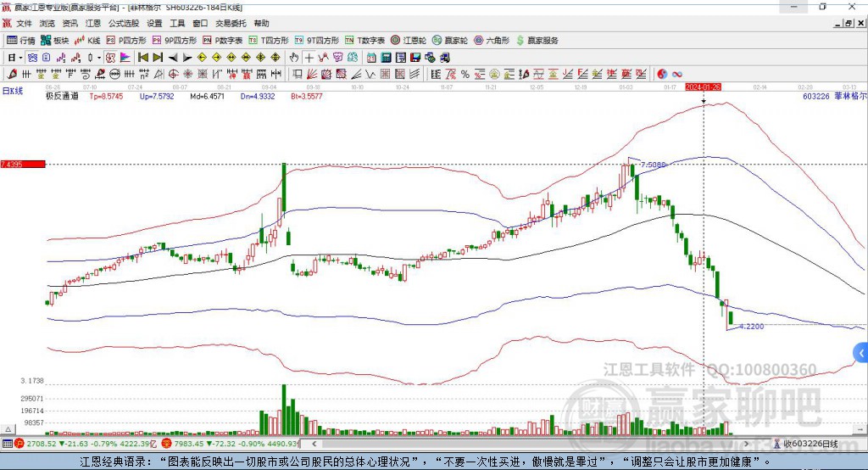The height and width of the screenshot is (470, 868).
Task: Open the calendar date icon
Action: pyautogui.click(x=371, y=58)
